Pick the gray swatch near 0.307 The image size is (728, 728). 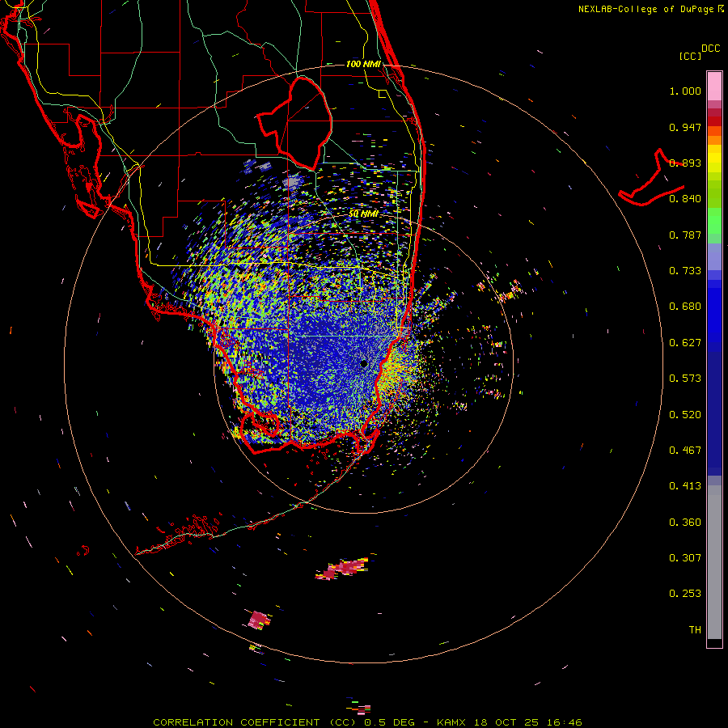tap(714, 562)
